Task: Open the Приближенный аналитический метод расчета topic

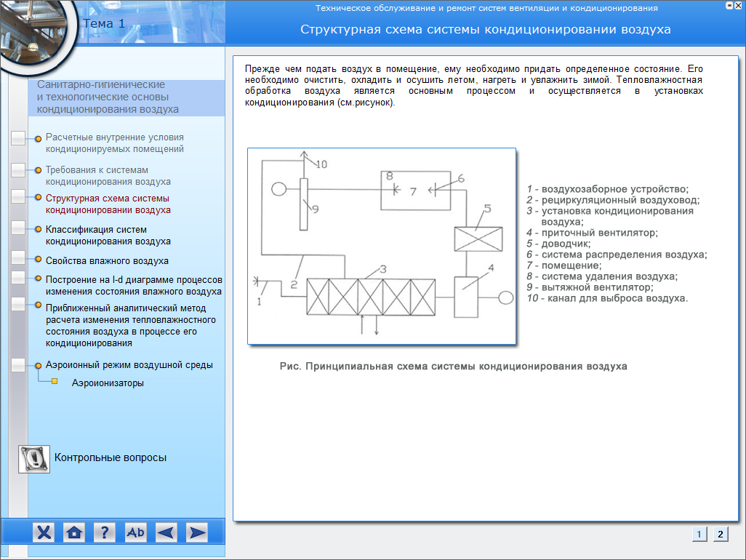Action: tap(130, 324)
